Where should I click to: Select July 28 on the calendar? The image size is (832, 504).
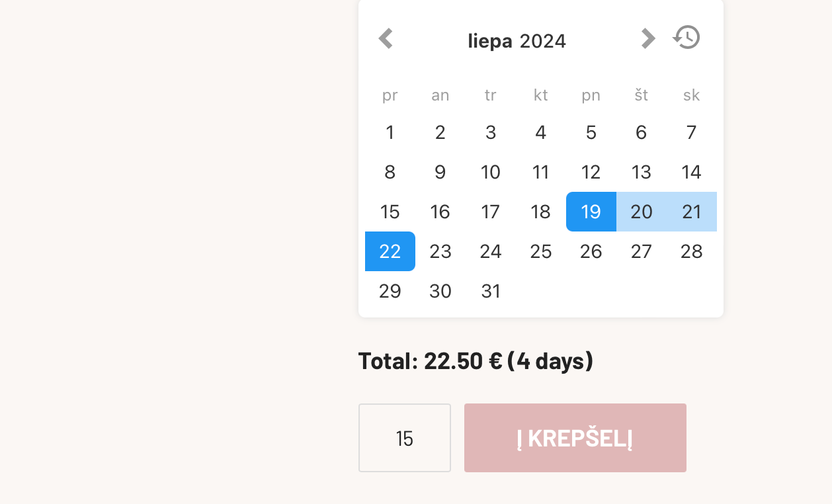point(692,251)
